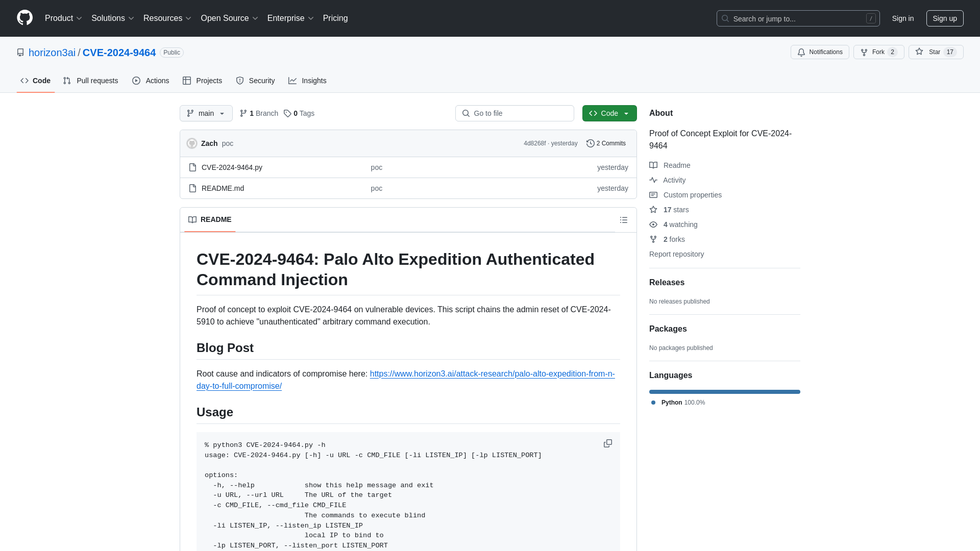
Task: Click Sign in button
Action: click(x=902, y=18)
